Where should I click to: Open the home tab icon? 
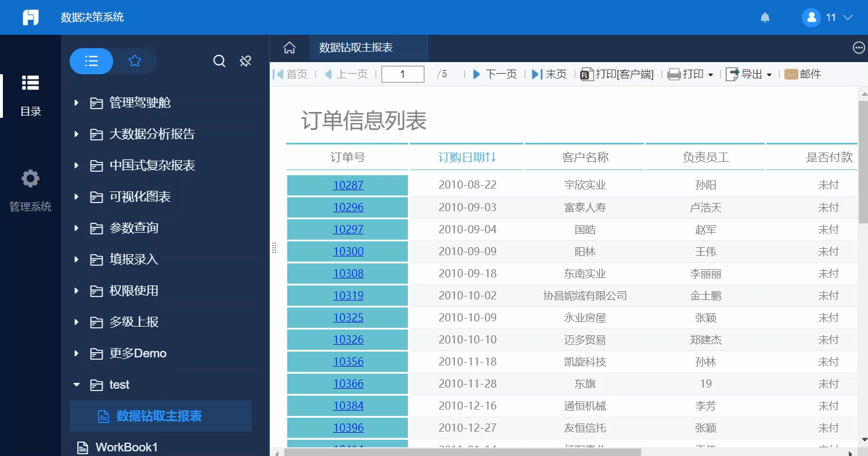tap(289, 48)
